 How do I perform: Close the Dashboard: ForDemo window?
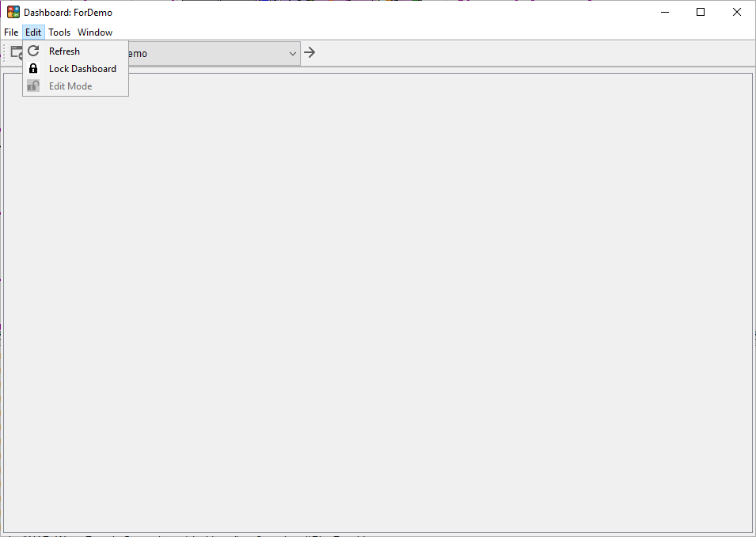(x=737, y=12)
